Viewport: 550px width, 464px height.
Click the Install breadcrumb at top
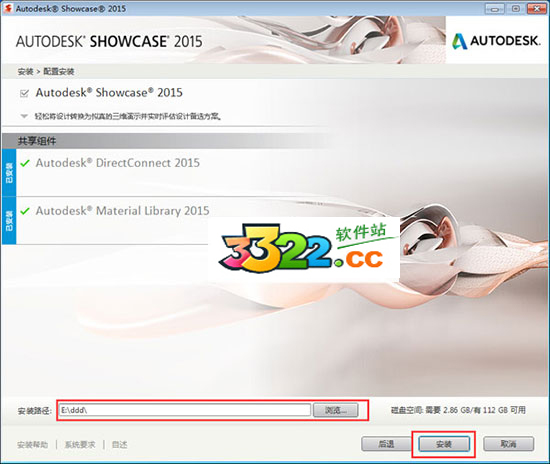click(x=25, y=72)
